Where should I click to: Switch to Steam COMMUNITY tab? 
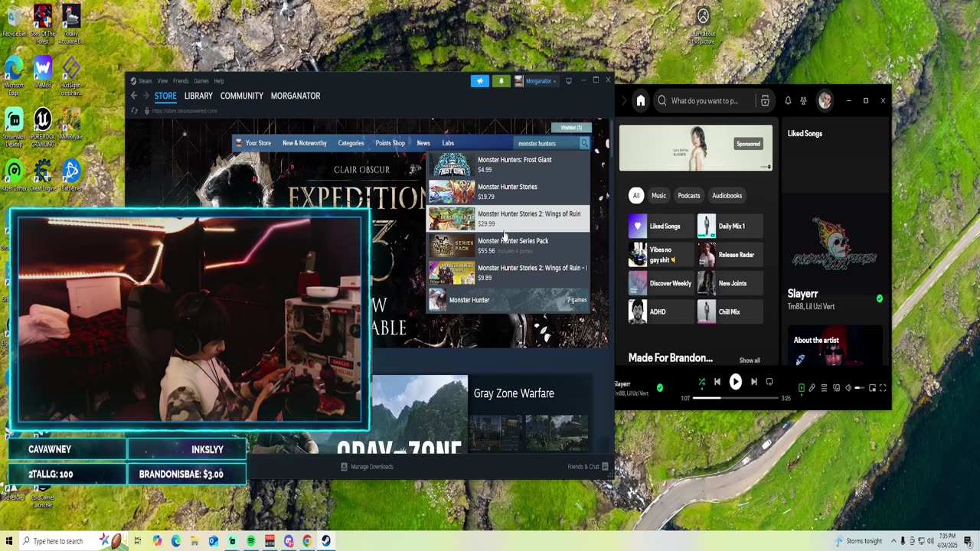click(242, 96)
